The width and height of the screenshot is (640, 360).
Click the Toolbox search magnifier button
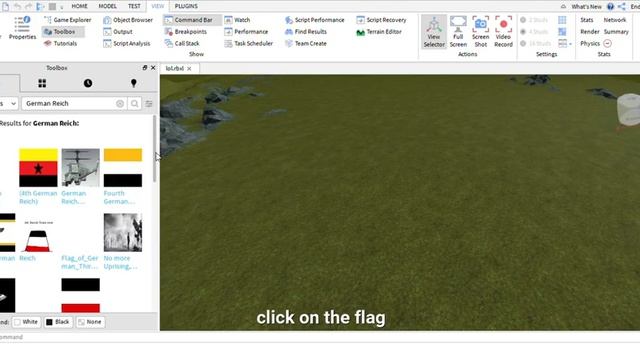tap(134, 104)
